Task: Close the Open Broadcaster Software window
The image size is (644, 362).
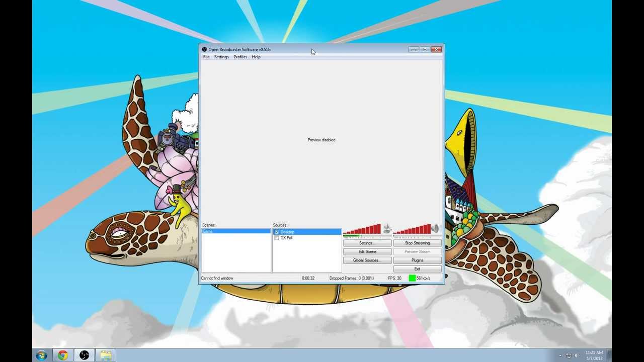Action: [436, 49]
